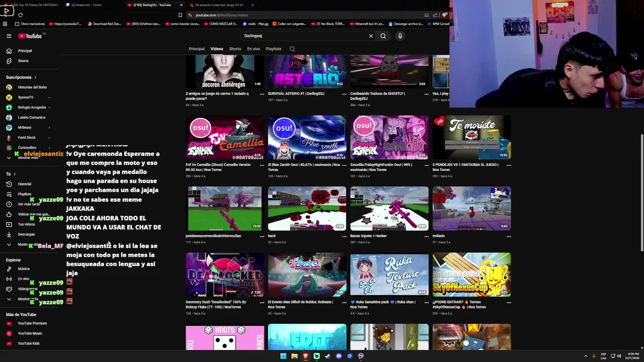Play Fnf Vs Camellia Ghost video thumbnail
The width and height of the screenshot is (644, 362).
225,138
